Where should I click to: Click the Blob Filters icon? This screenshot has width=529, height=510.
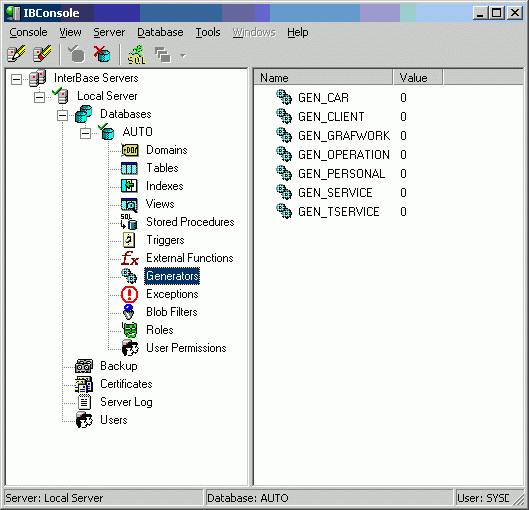point(129,312)
